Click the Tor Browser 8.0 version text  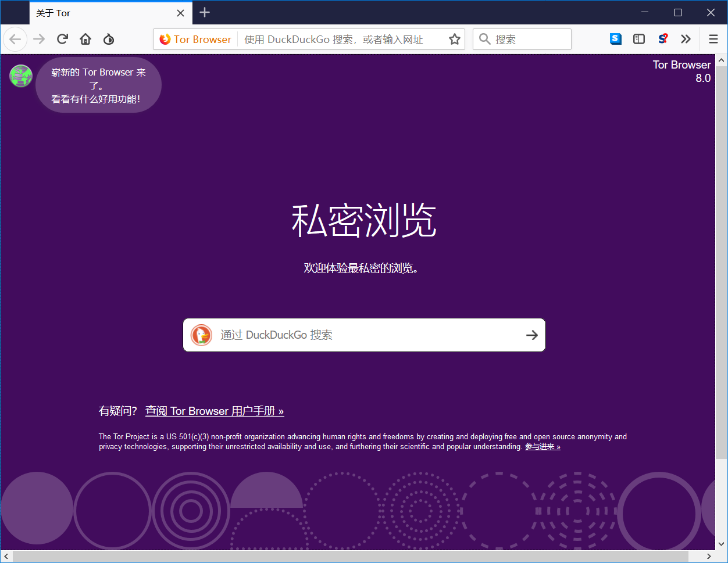[x=681, y=71]
